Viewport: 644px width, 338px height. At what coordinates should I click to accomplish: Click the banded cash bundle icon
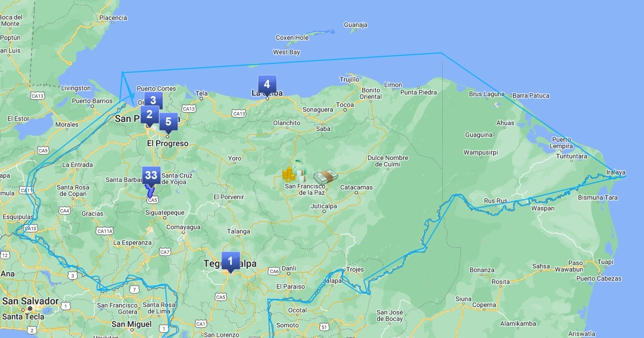[326, 177]
